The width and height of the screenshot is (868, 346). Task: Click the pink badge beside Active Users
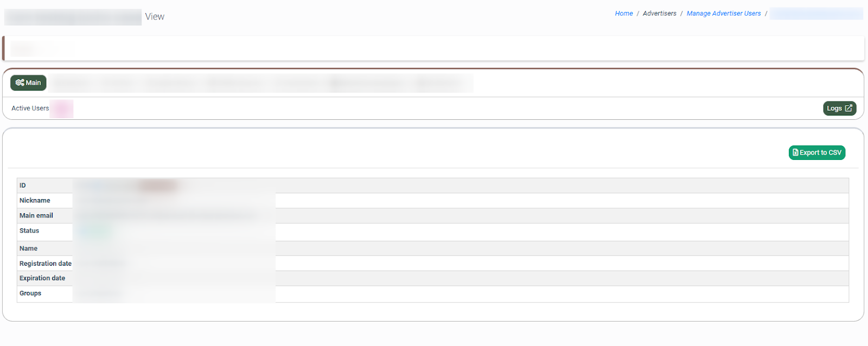pyautogui.click(x=61, y=108)
